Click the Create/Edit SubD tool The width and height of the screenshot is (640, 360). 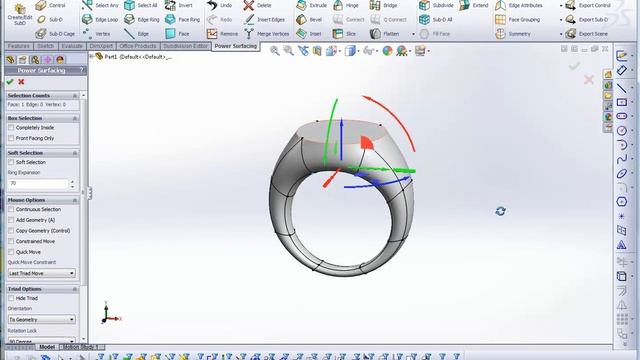[20, 15]
